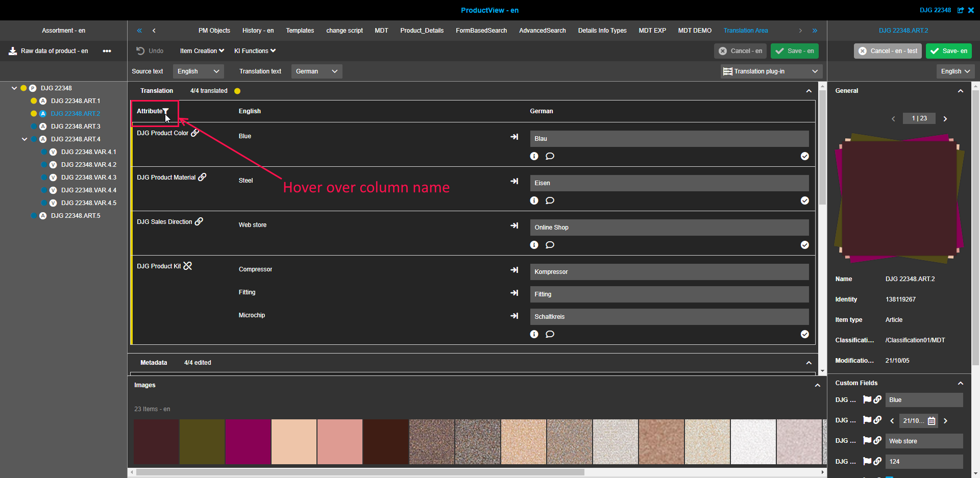Open the three-dots more options menu
Image resolution: width=980 pixels, height=478 pixels.
[107, 51]
